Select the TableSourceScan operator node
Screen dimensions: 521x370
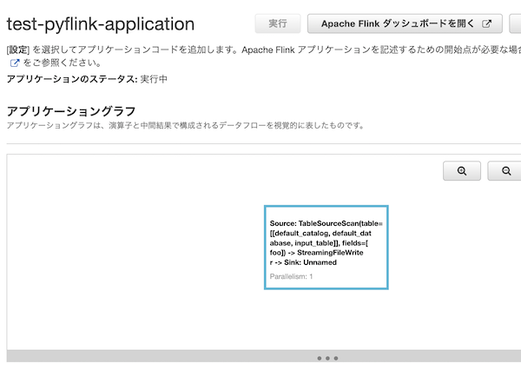[x=326, y=247]
